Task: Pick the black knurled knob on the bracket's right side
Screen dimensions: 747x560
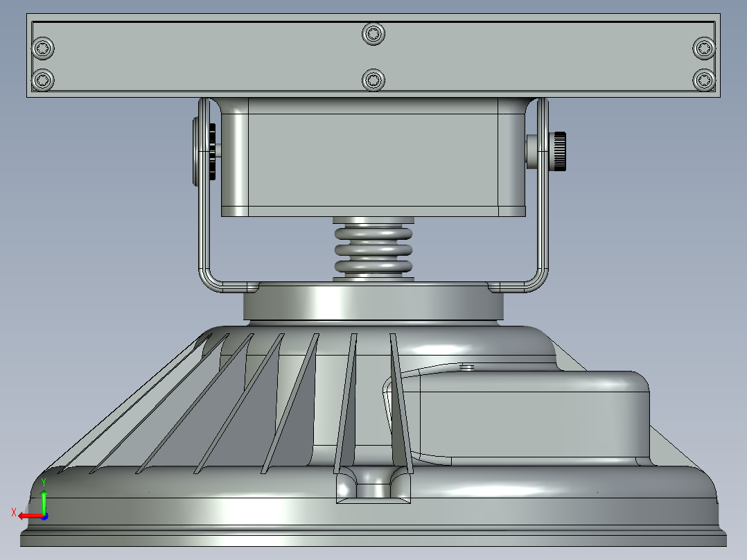Action: (559, 152)
